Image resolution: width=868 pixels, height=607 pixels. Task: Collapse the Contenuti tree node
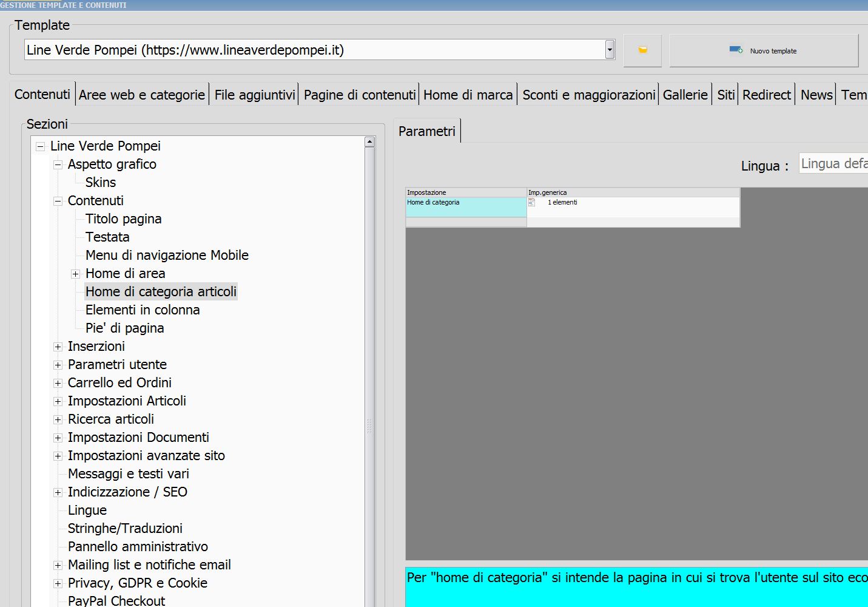point(58,201)
